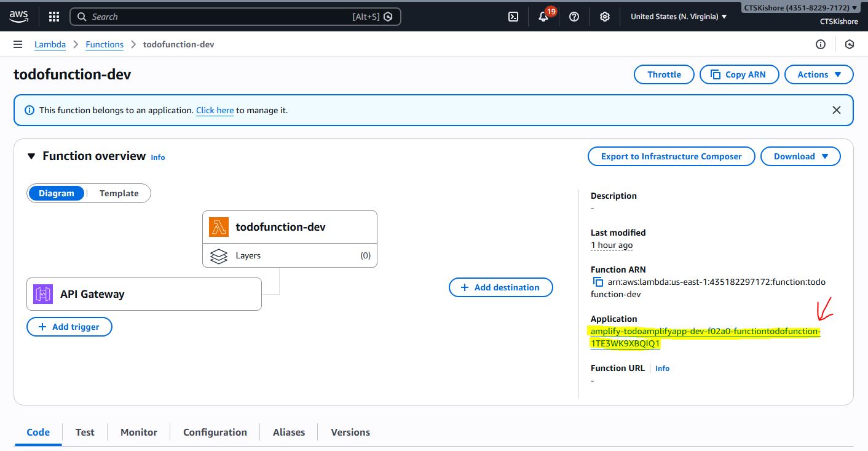The width and height of the screenshot is (868, 451).
Task: Switch to the Configuration tab
Action: (x=215, y=432)
